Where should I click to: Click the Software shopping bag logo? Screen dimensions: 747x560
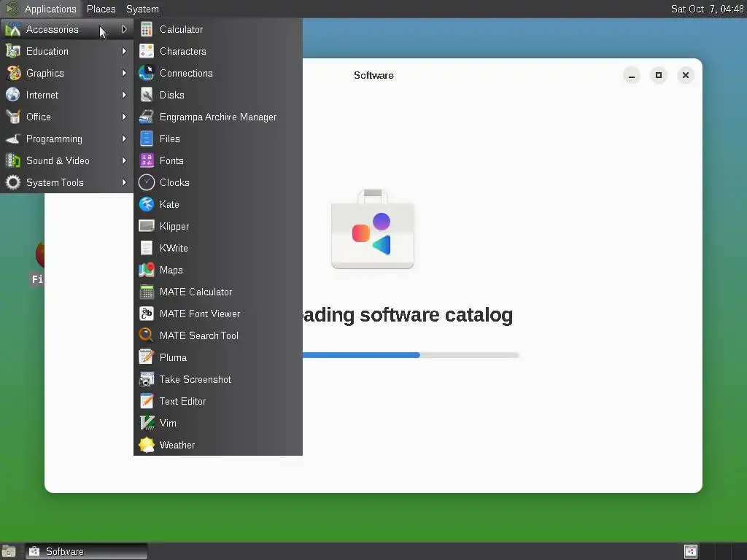pyautogui.click(x=373, y=229)
